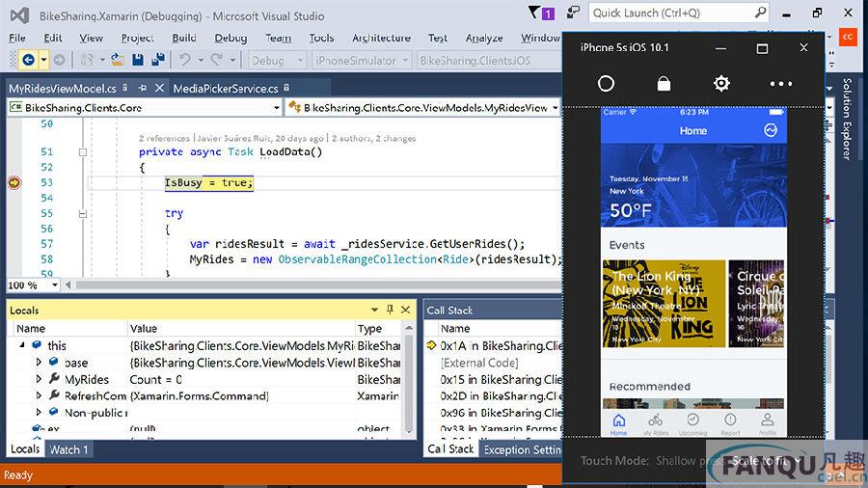Click the Locals panel vertical scrollbar
The width and height of the screenshot is (868, 488).
click(409, 382)
